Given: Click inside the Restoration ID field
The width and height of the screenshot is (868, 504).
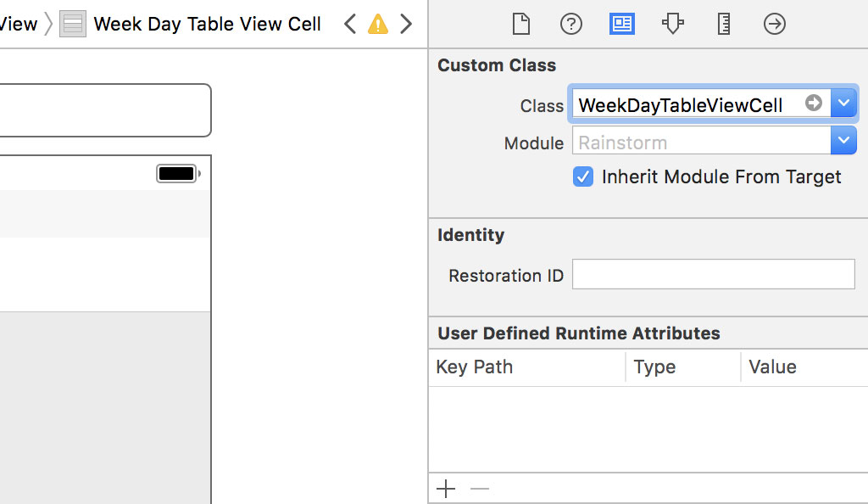Looking at the screenshot, I should point(713,274).
